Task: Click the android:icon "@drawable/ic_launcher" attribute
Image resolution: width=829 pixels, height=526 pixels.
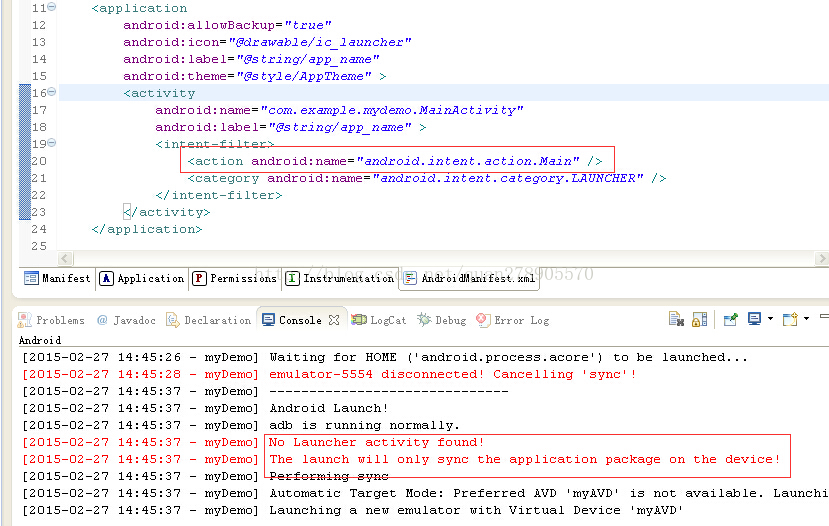Action: (267, 42)
